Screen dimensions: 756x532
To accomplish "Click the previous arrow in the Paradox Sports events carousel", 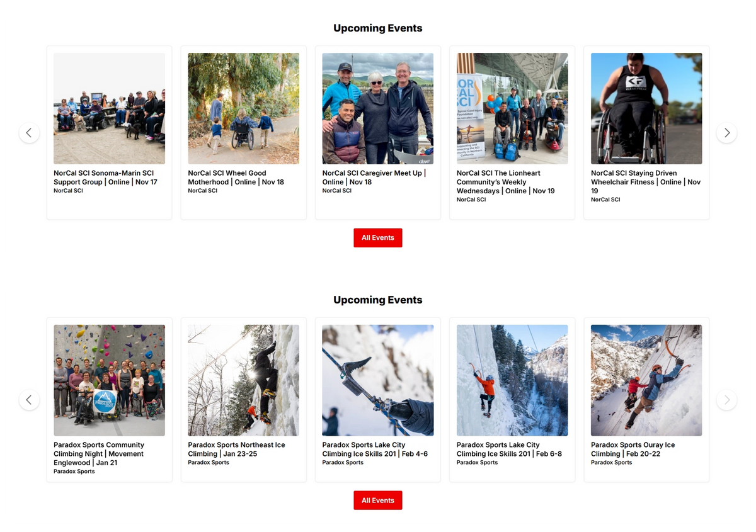I will pyautogui.click(x=29, y=400).
